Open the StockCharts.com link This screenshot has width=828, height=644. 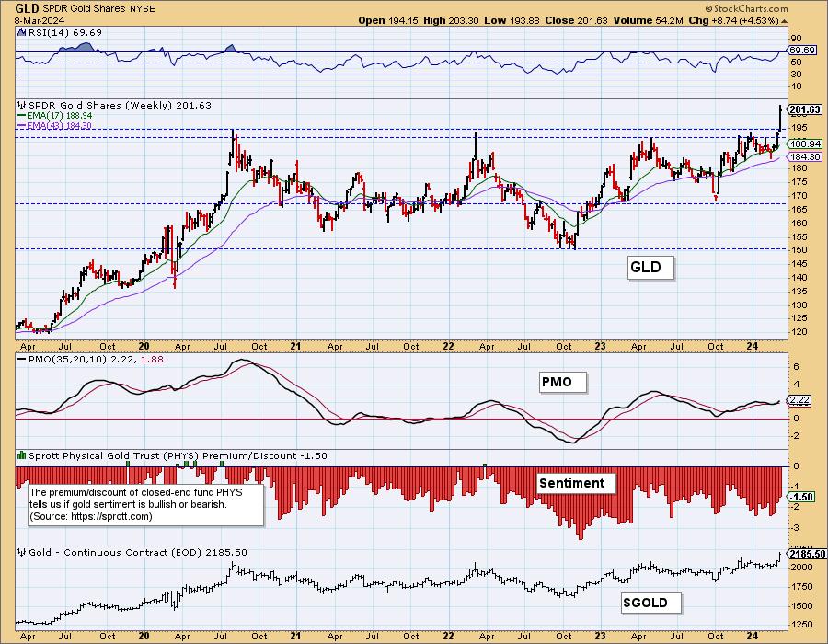[747, 8]
